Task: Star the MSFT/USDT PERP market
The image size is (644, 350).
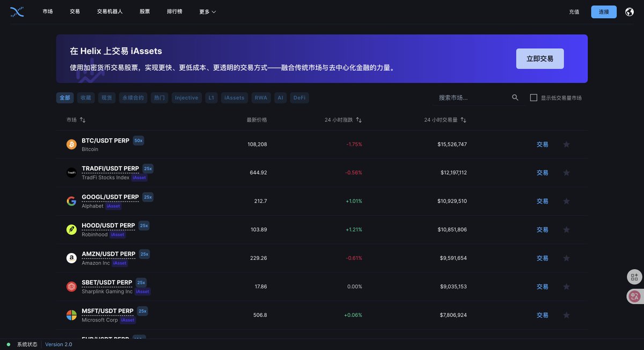Action: 566,315
